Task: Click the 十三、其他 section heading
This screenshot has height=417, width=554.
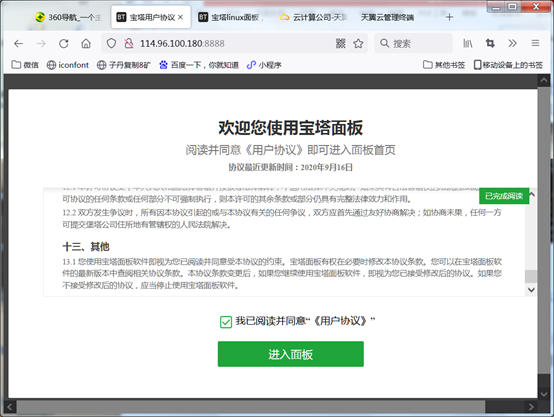Action: pyautogui.click(x=86, y=247)
